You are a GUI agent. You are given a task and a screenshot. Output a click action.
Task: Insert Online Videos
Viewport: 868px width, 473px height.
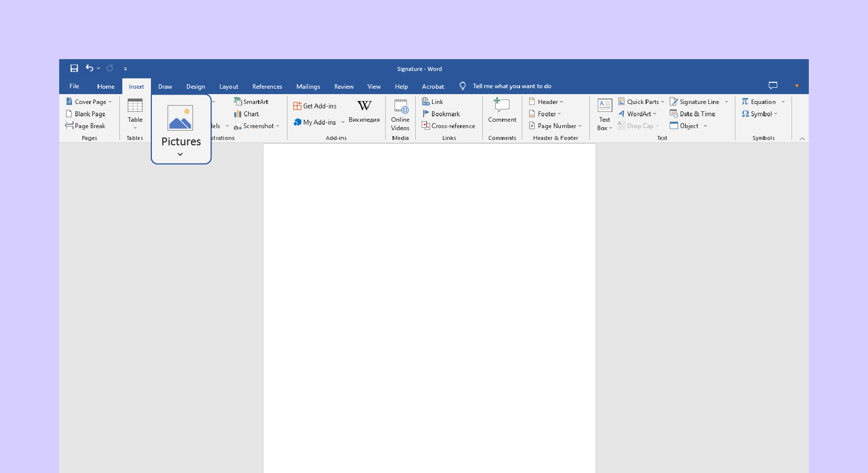pyautogui.click(x=400, y=115)
